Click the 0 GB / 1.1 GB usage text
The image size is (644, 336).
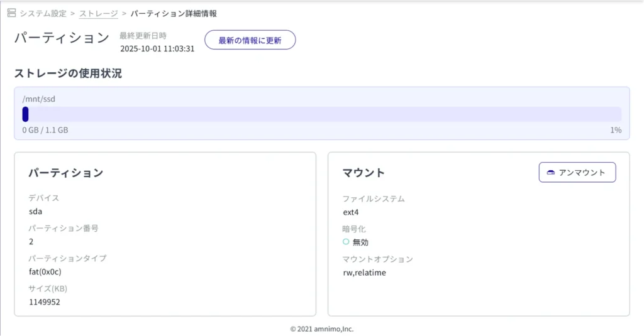coord(45,130)
